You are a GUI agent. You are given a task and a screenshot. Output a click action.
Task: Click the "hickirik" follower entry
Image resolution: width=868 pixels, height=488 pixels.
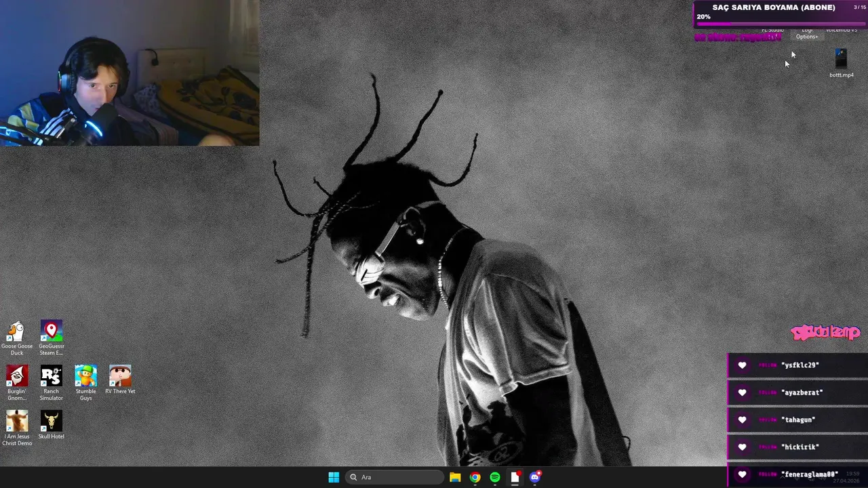(x=797, y=447)
